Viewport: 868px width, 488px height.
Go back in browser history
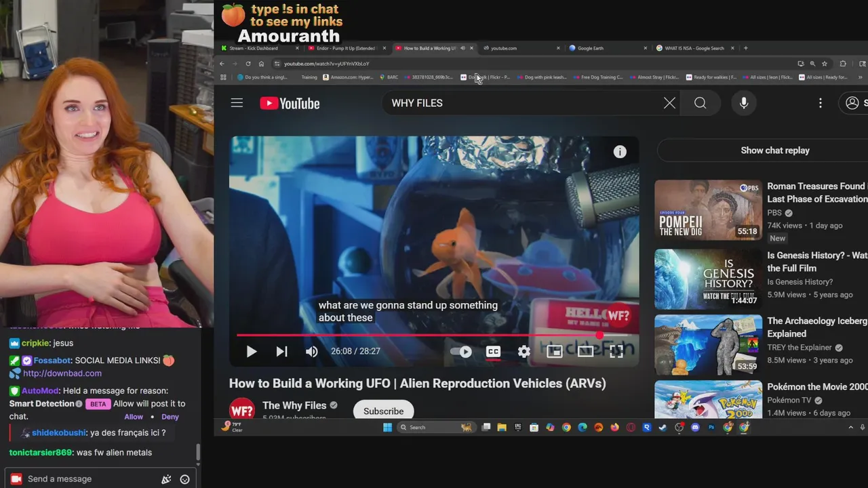222,64
